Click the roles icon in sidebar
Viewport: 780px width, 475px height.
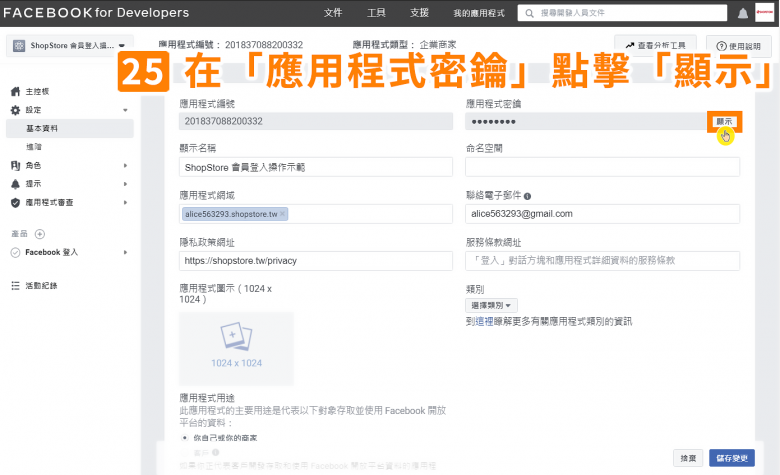15,165
